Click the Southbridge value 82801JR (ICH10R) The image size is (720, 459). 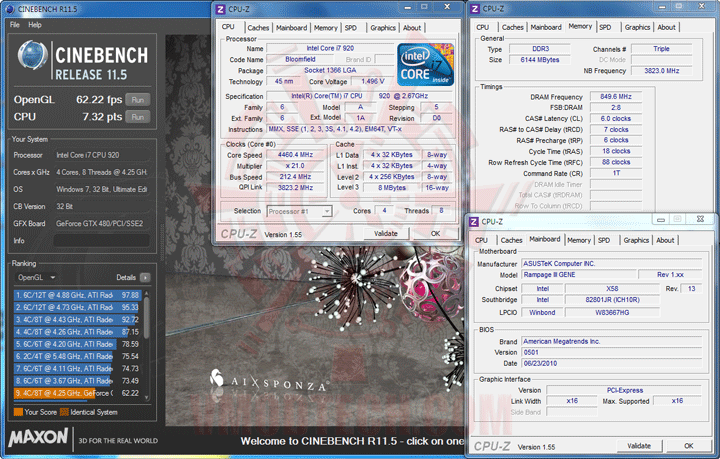pyautogui.click(x=612, y=300)
